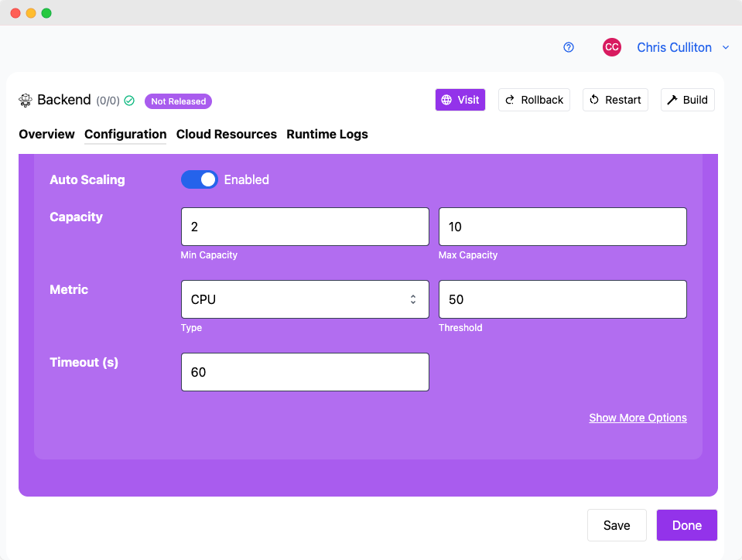Open the Cloud Resources tab
The width and height of the screenshot is (742, 560).
pyautogui.click(x=226, y=135)
